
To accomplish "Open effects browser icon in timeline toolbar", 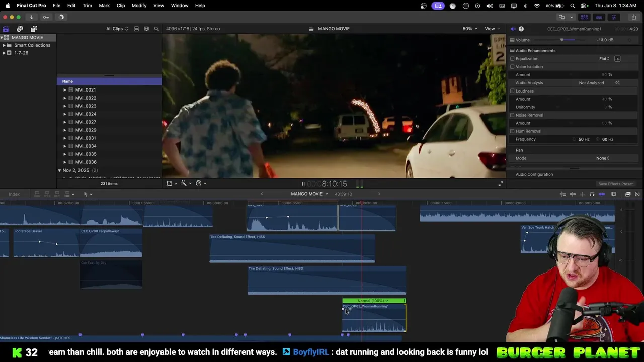I will [x=628, y=194].
